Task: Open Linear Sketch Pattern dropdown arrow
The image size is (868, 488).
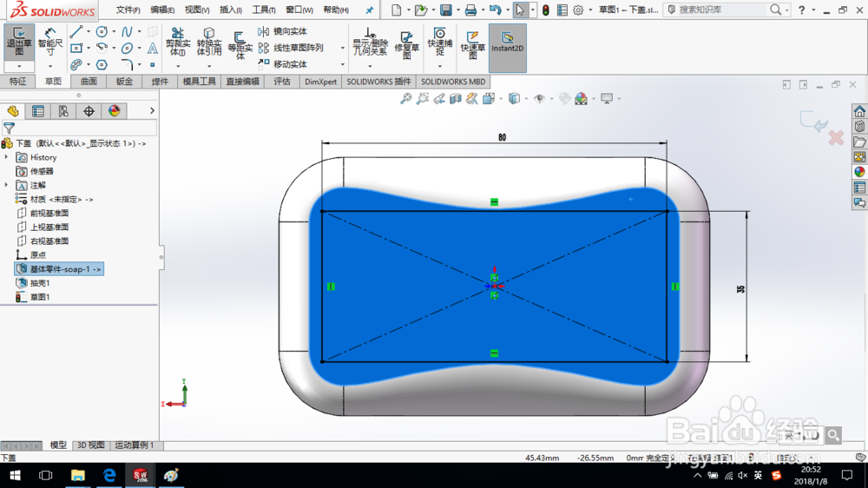Action: [343, 48]
